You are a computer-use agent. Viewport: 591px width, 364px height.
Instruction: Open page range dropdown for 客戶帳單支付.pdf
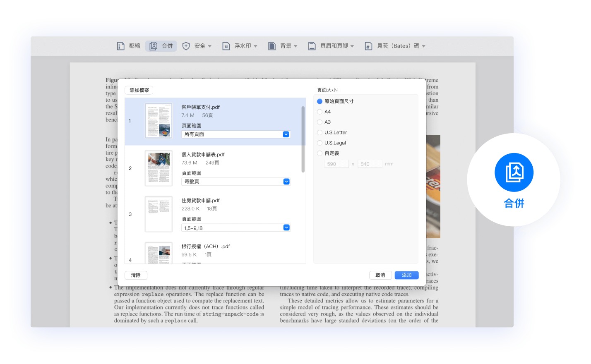coord(286,134)
